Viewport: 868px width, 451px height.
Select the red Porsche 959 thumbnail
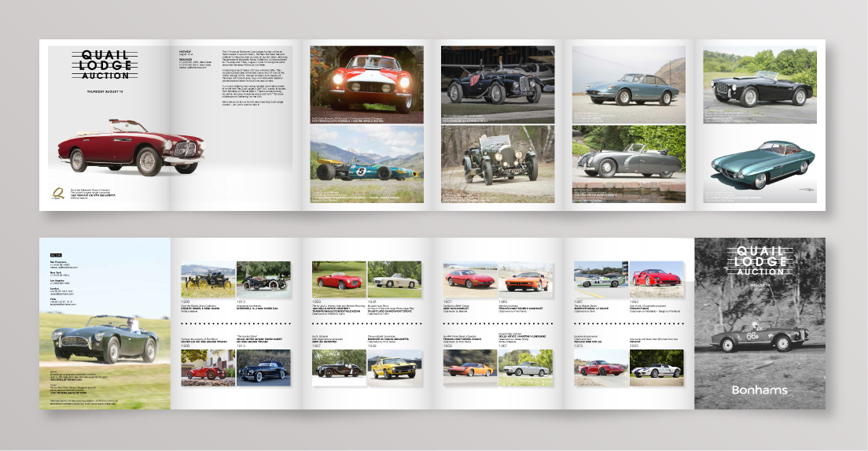point(601,368)
